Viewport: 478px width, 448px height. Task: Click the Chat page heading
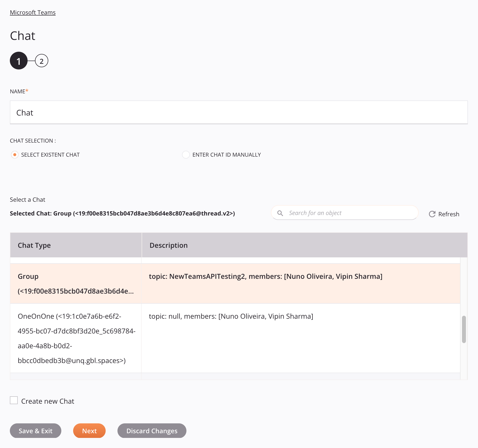tap(23, 36)
